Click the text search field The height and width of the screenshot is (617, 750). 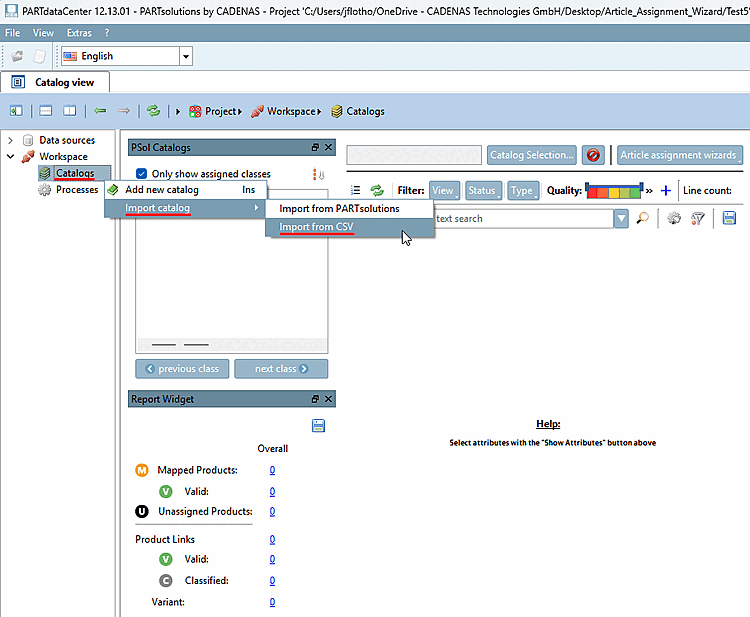point(523,219)
